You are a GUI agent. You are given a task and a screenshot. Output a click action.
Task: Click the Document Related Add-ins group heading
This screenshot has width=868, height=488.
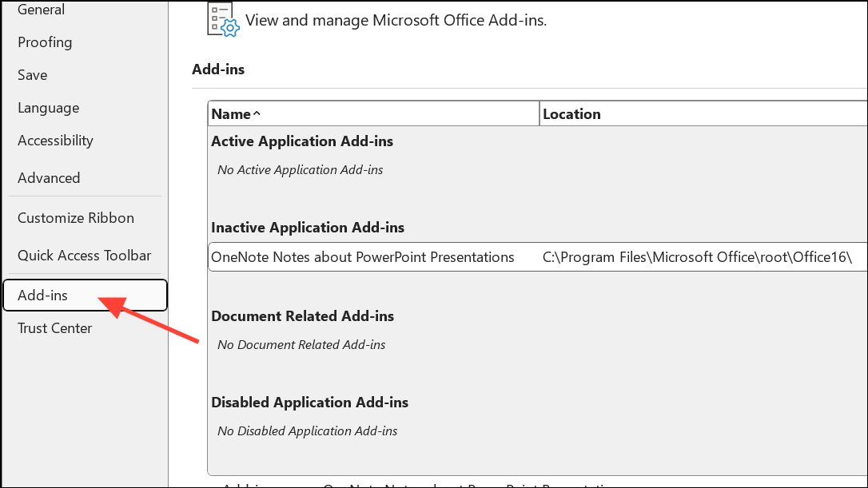click(x=303, y=316)
